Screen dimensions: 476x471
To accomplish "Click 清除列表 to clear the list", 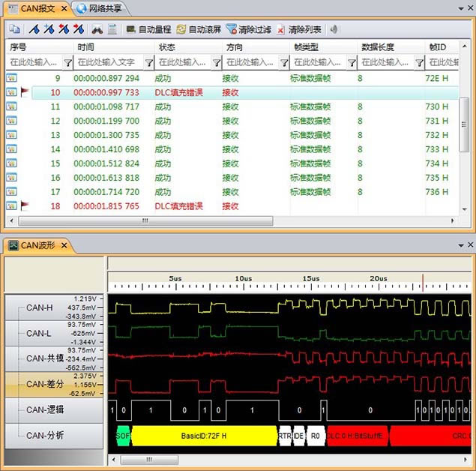I will 300,30.
